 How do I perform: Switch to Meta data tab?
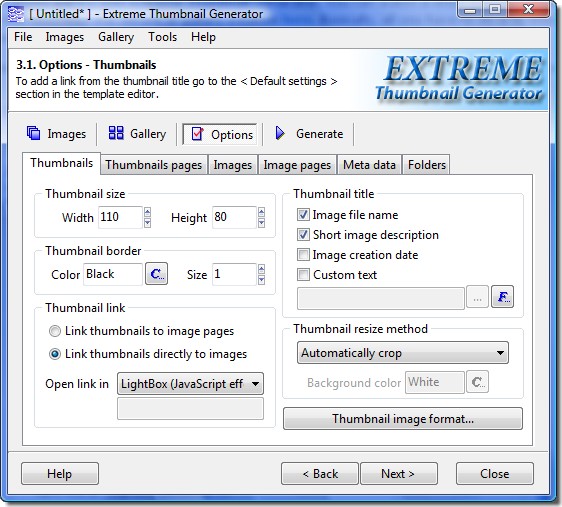370,165
